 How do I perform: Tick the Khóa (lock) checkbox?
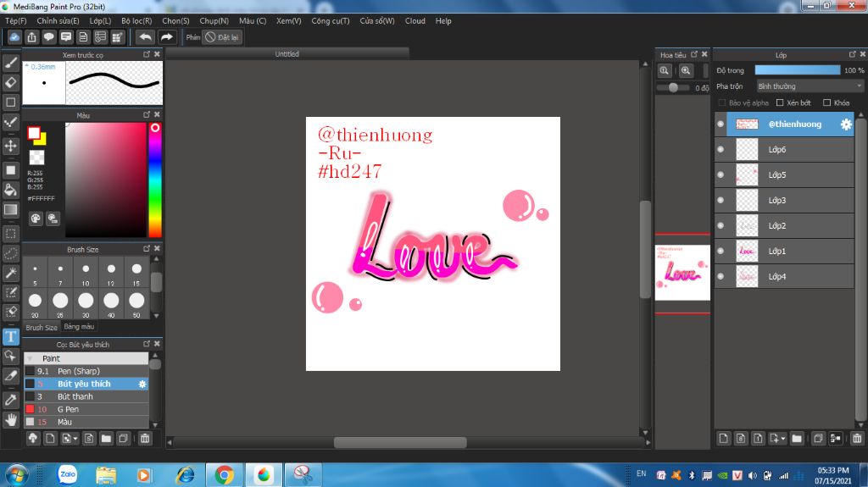pyautogui.click(x=826, y=102)
